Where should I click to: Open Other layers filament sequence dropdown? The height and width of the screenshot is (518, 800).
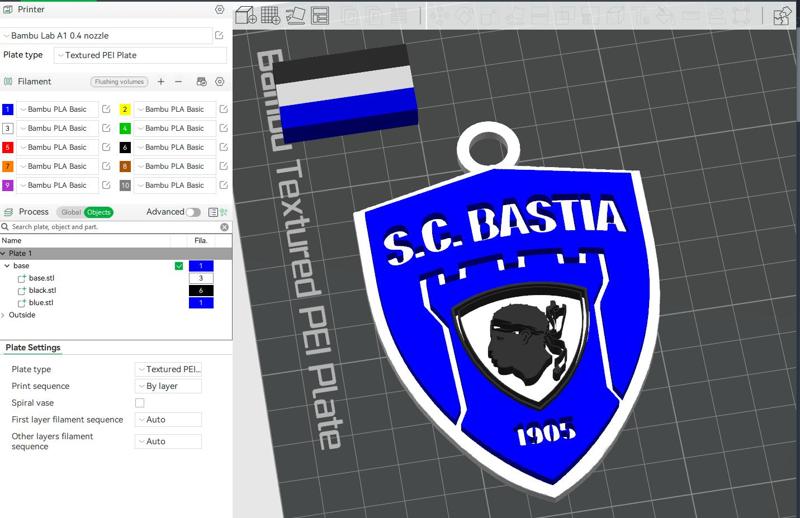168,441
